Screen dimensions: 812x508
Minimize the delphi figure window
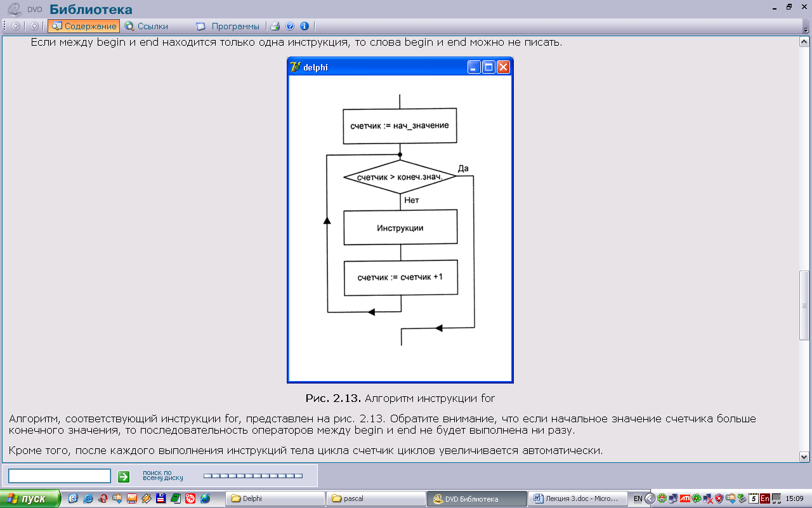click(x=474, y=67)
